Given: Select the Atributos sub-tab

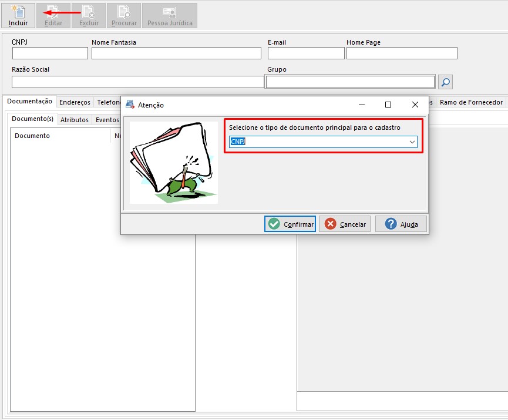Looking at the screenshot, I should (x=75, y=120).
